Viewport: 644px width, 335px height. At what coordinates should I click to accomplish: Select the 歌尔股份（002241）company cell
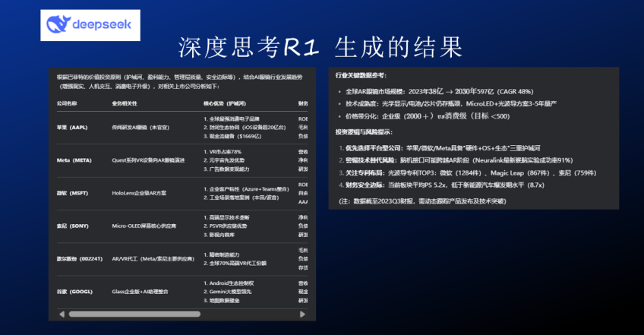[x=80, y=259]
